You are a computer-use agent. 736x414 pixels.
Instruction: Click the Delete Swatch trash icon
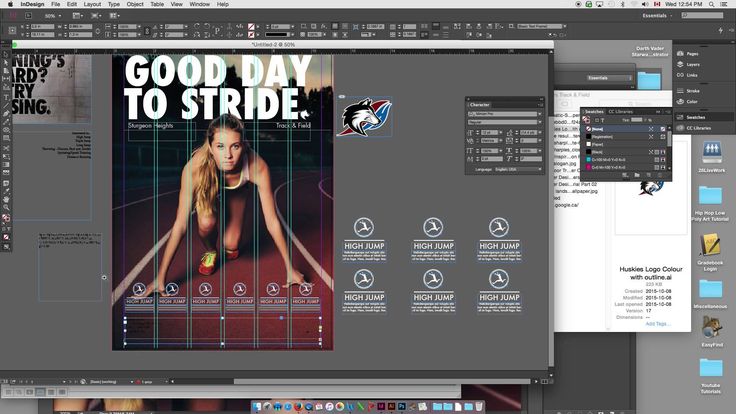click(659, 175)
